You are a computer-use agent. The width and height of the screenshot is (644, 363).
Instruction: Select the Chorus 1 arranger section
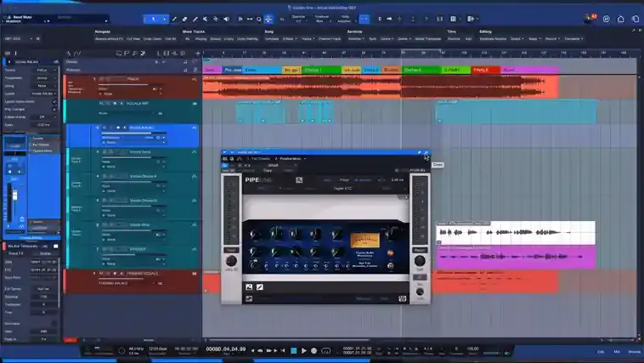click(x=322, y=70)
